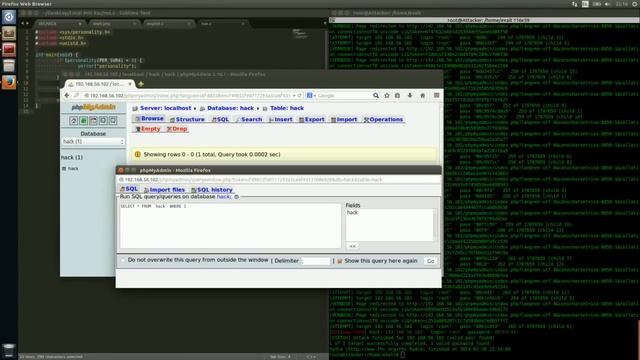The height and width of the screenshot is (360, 640).
Task: Bookmark this page with star icon
Action: pos(387,95)
